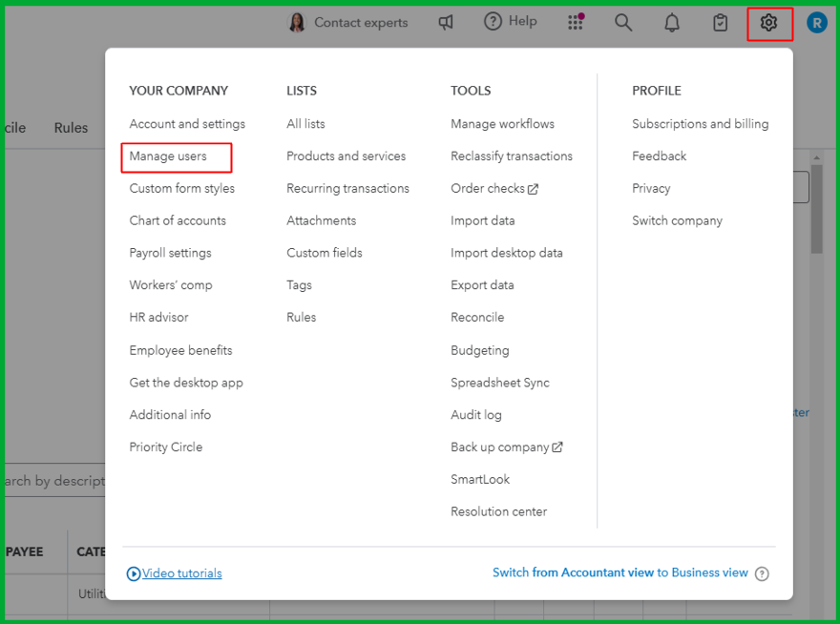Open the apps grid icon
The image size is (840, 624).
pyautogui.click(x=575, y=22)
